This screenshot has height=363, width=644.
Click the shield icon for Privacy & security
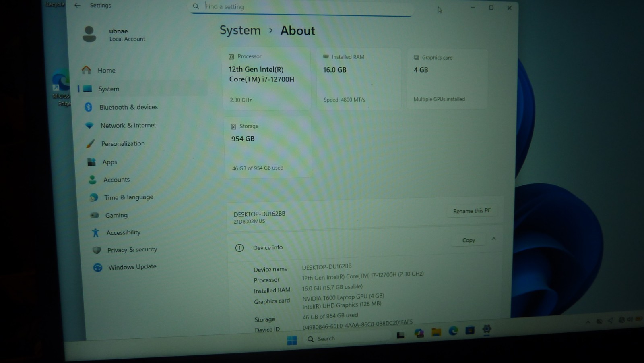coord(97,250)
